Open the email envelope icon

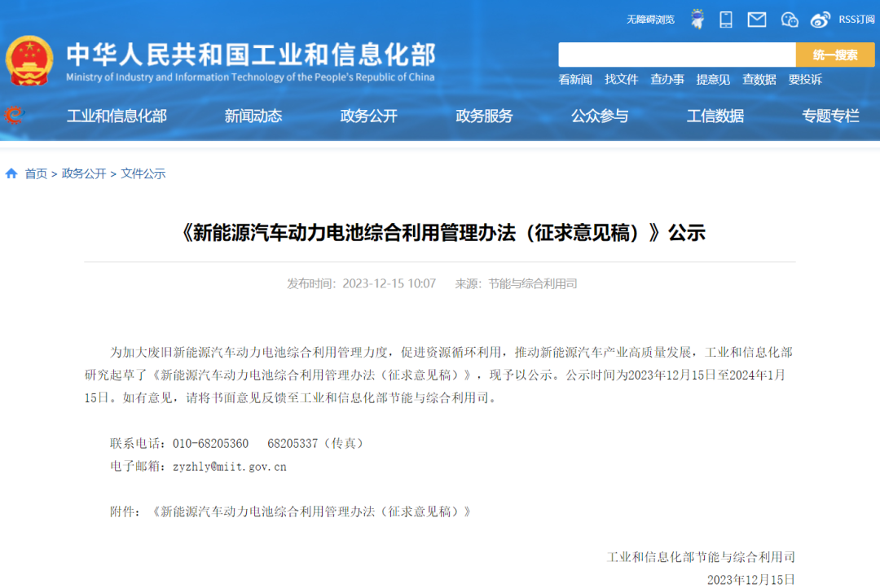756,20
